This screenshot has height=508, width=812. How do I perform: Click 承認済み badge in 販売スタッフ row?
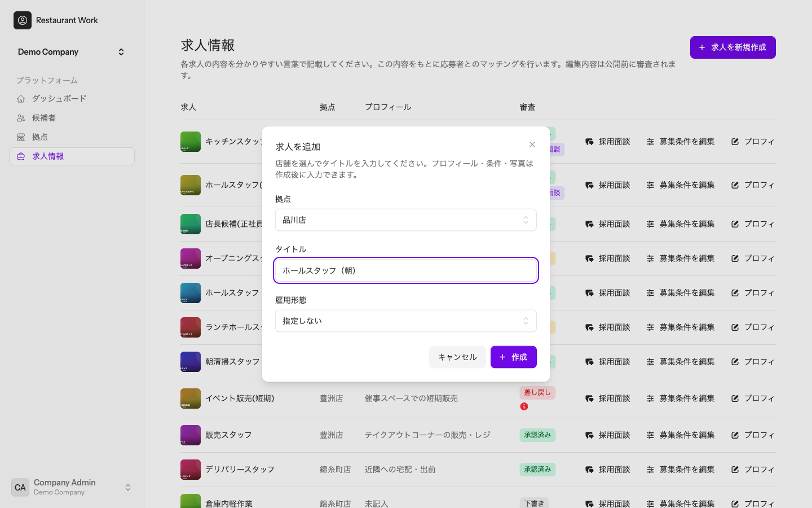click(x=537, y=435)
